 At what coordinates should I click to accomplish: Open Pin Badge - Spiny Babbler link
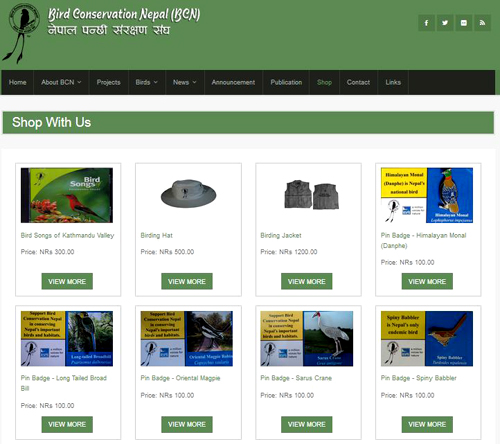click(x=419, y=378)
